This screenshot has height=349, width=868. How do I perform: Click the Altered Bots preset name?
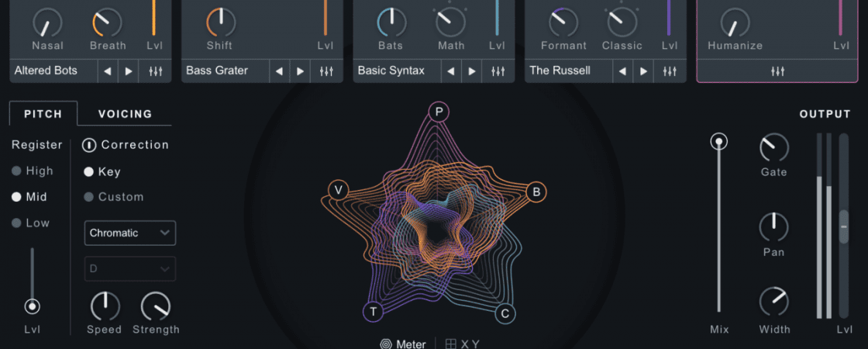coord(46,71)
